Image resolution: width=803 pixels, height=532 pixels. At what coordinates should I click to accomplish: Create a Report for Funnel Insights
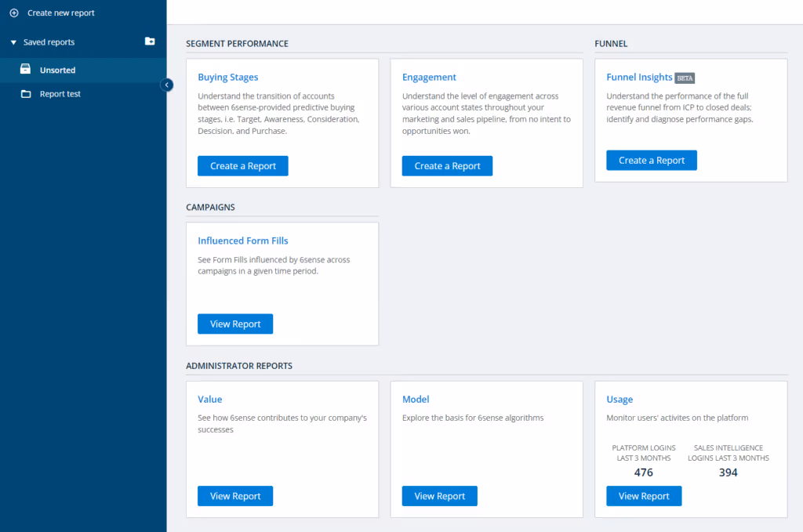(652, 160)
